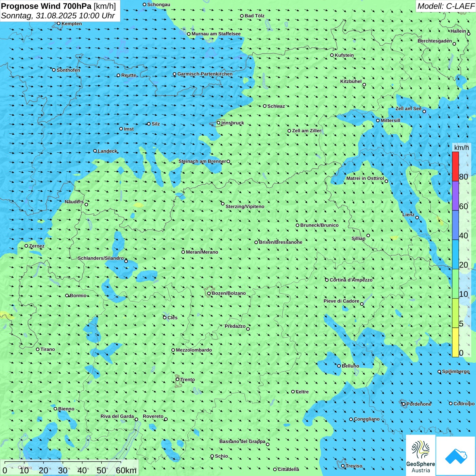476x476 pixels.
Task: Click the 'Modell: C-LAEF' label
Action: coord(445,6)
